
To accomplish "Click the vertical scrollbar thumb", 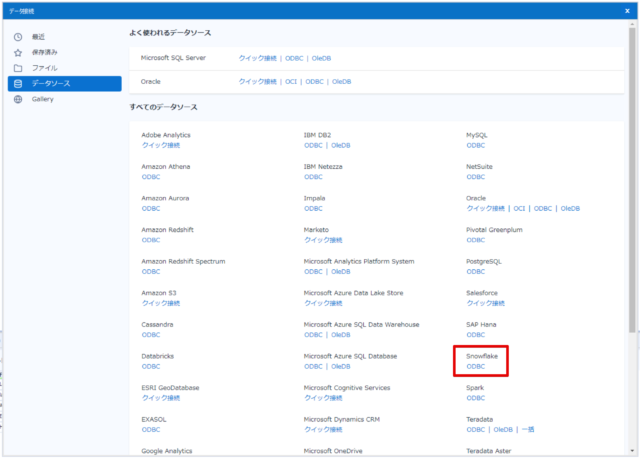I will pyautogui.click(x=632, y=180).
